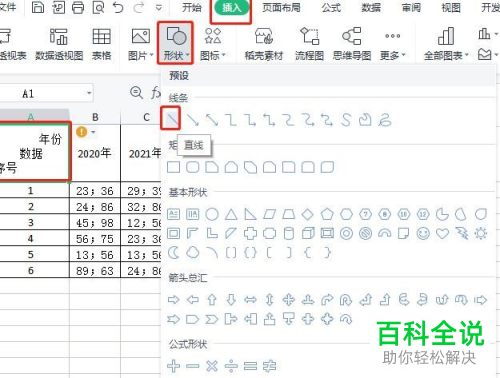Image resolution: width=500 pixels, height=378 pixels.
Task: Select the diamond shape
Action: point(308,214)
